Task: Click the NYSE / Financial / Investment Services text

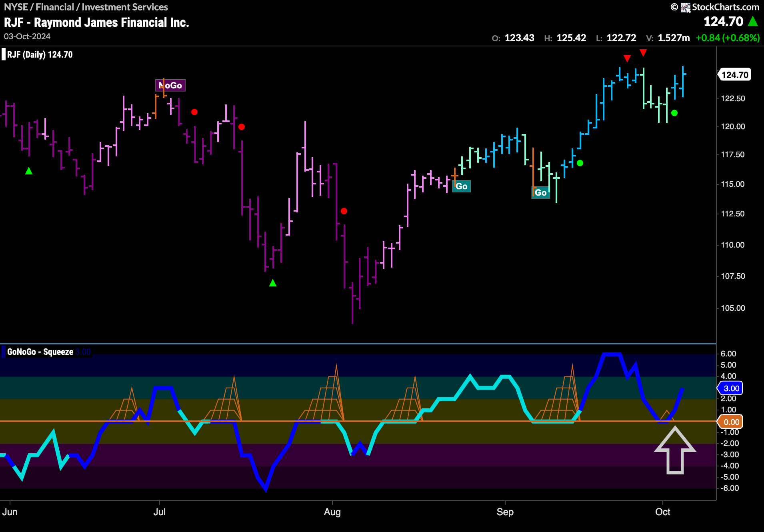Action: 86,7
